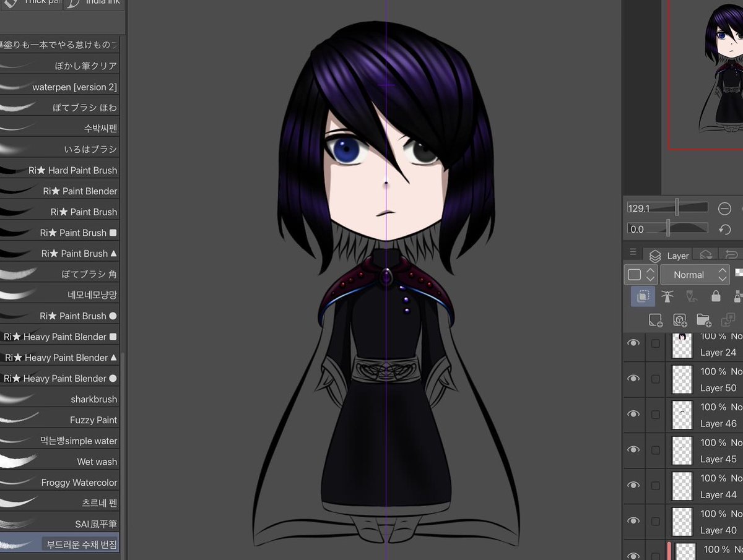
Task: Hide Layer 44 with its eye icon
Action: coord(633,485)
